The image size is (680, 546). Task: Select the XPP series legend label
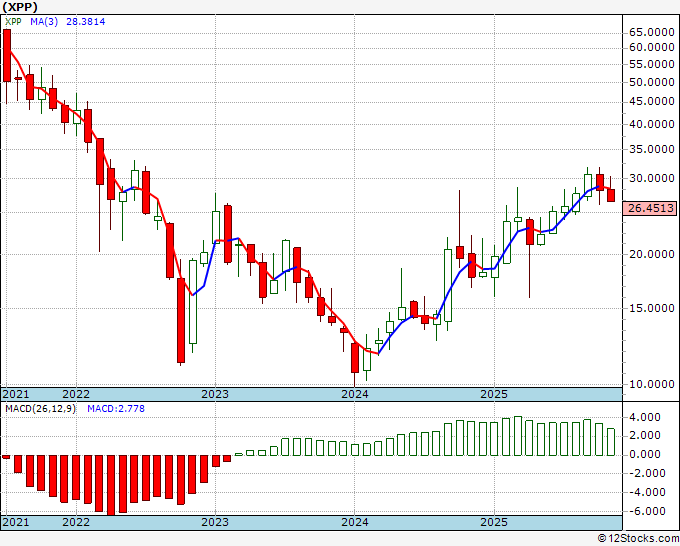[13, 22]
